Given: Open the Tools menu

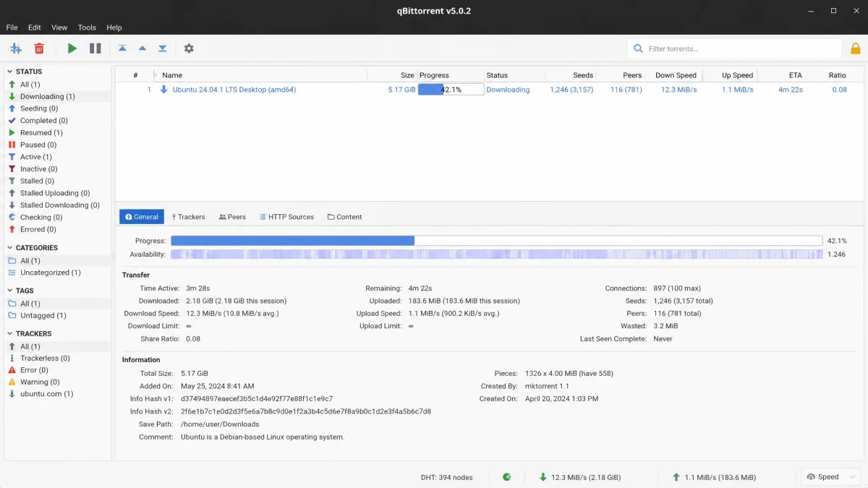Looking at the screenshot, I should click(x=87, y=27).
